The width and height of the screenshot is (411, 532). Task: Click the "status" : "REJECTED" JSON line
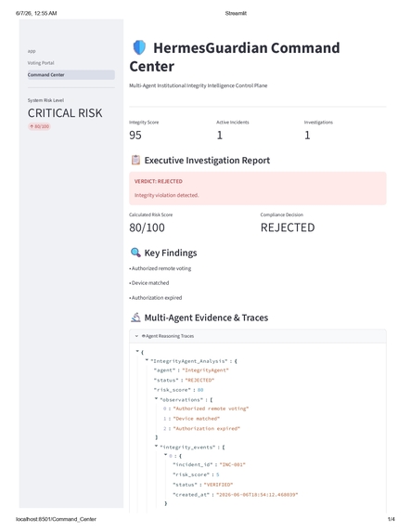(x=184, y=380)
